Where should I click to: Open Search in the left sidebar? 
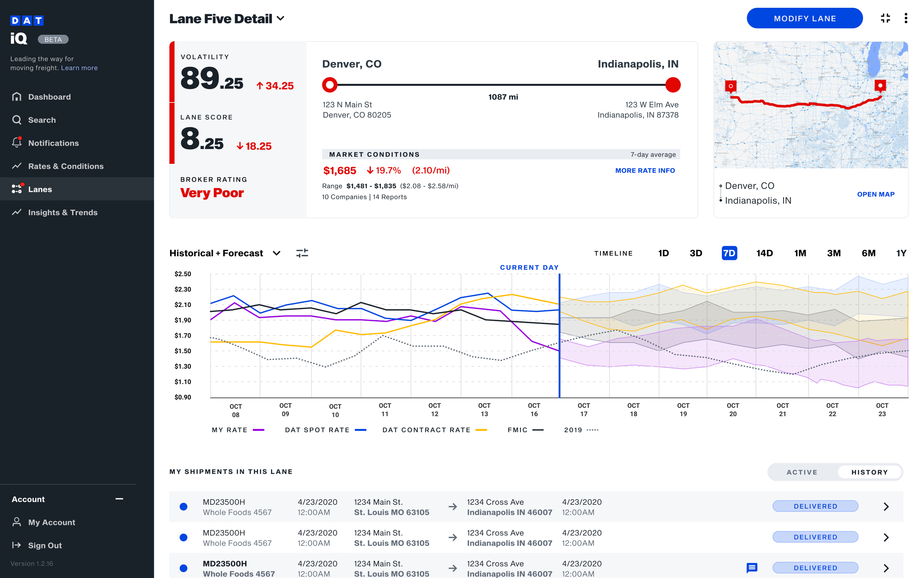click(x=42, y=120)
